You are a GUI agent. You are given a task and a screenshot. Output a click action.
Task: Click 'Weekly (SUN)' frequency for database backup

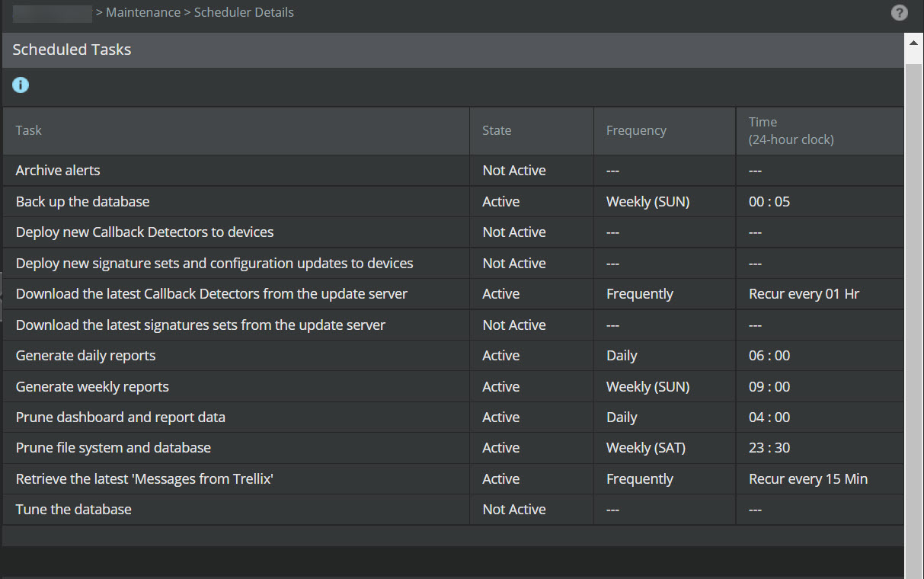click(647, 202)
